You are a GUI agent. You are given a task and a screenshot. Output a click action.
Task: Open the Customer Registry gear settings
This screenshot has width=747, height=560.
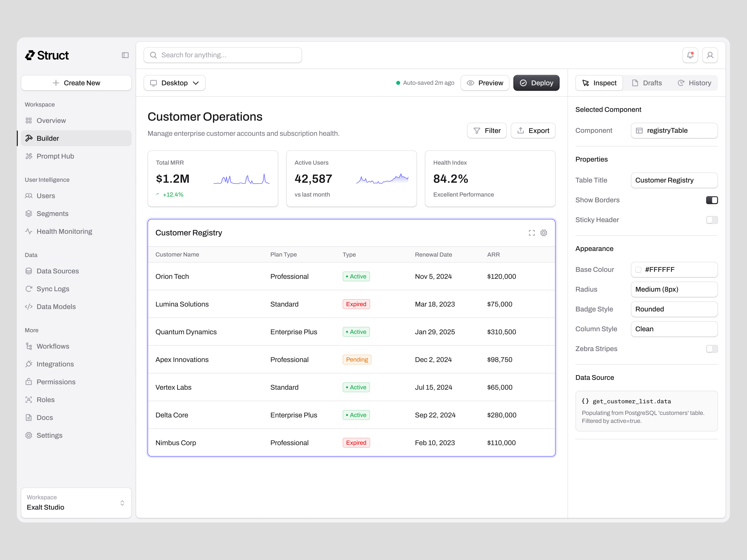coord(543,233)
